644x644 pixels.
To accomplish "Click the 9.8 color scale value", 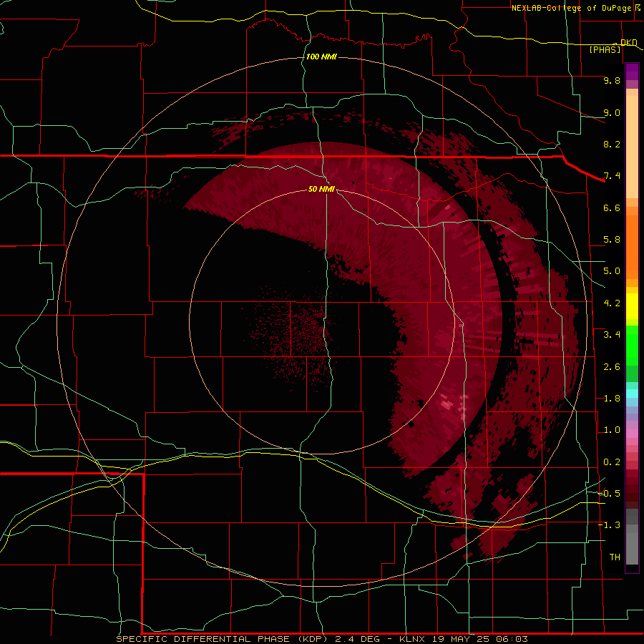I will tap(612, 80).
